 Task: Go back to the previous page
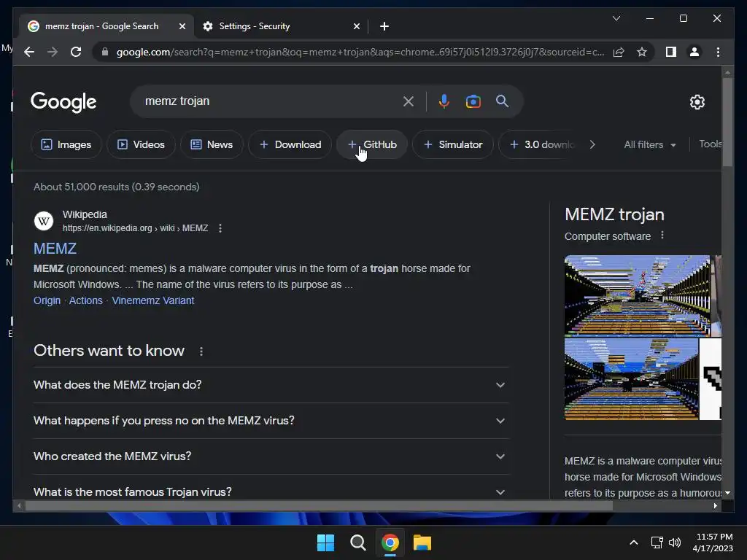[29, 52]
